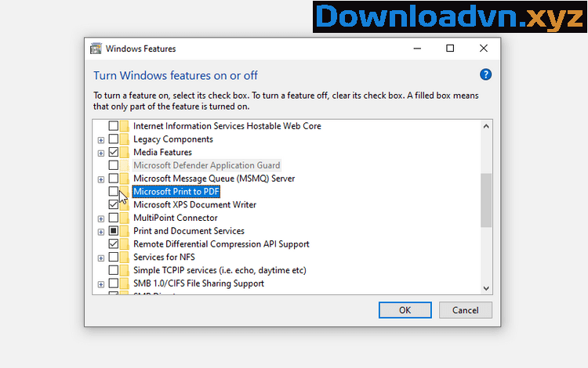This screenshot has width=588, height=368.
Task: Expand Microsoft Message Queue (MSMQ) Server node
Action: 101,179
